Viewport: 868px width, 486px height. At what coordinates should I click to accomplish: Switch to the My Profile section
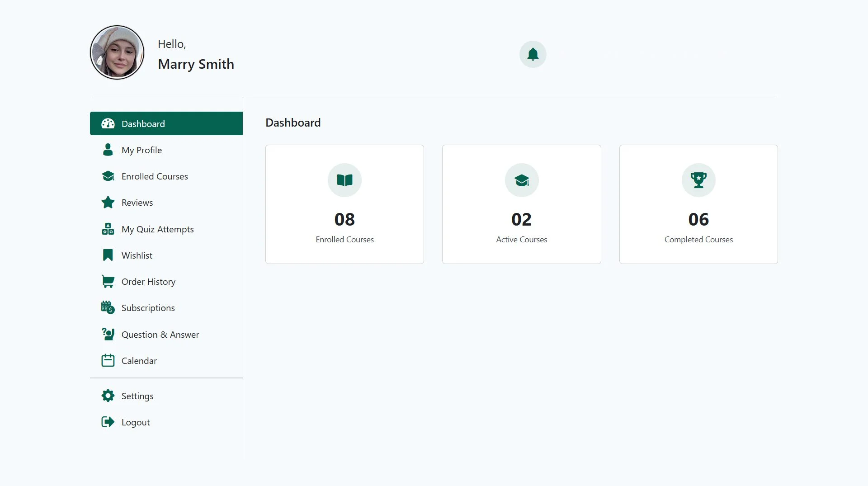(142, 150)
